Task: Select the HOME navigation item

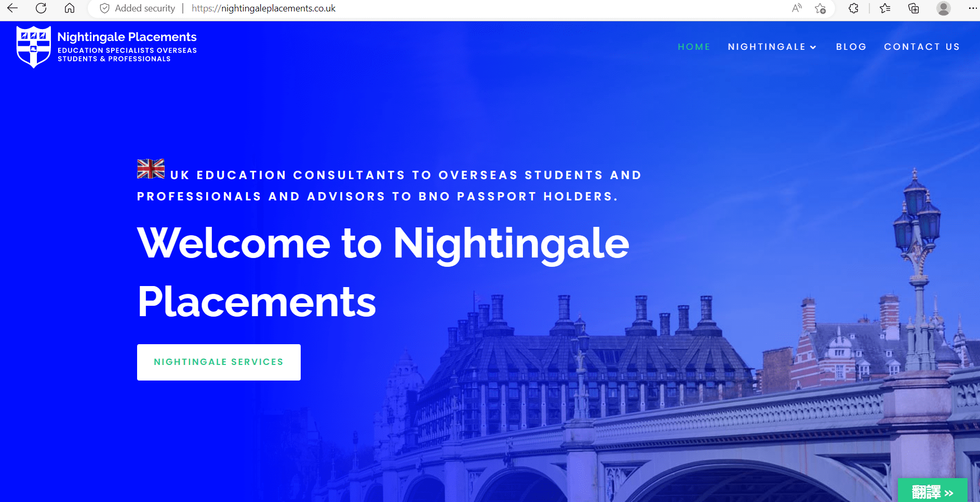Action: point(694,47)
